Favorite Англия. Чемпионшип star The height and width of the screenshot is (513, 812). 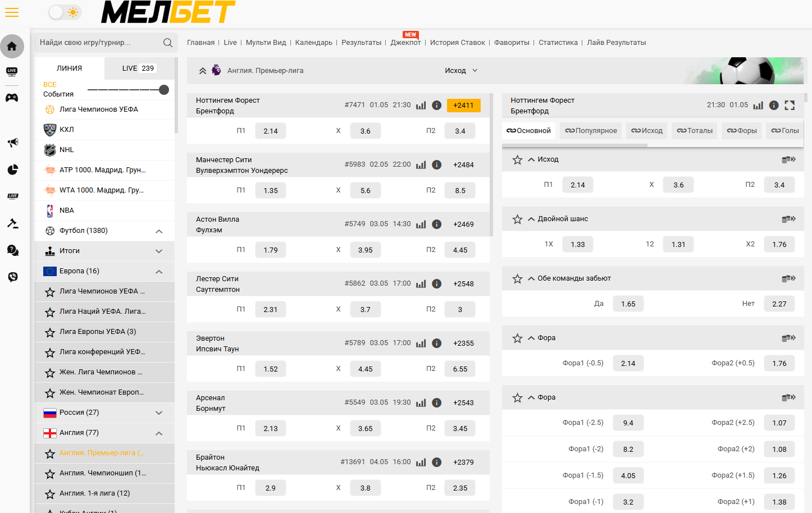(50, 474)
